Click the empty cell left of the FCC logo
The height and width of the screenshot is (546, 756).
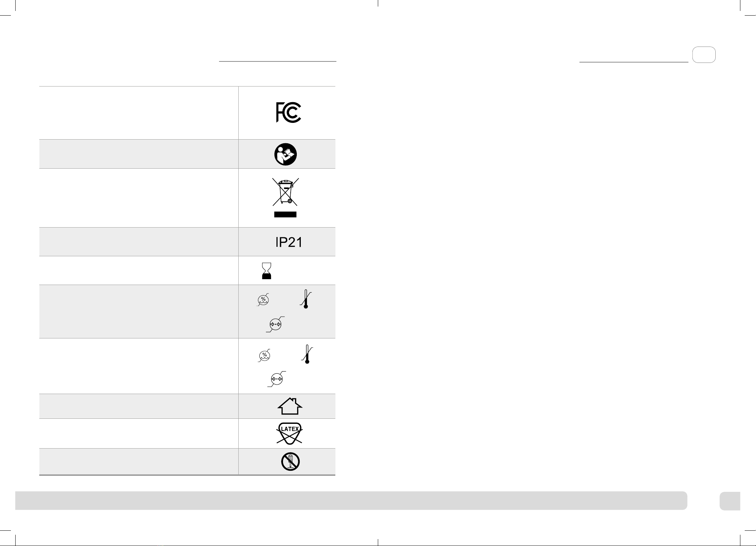pos(139,113)
